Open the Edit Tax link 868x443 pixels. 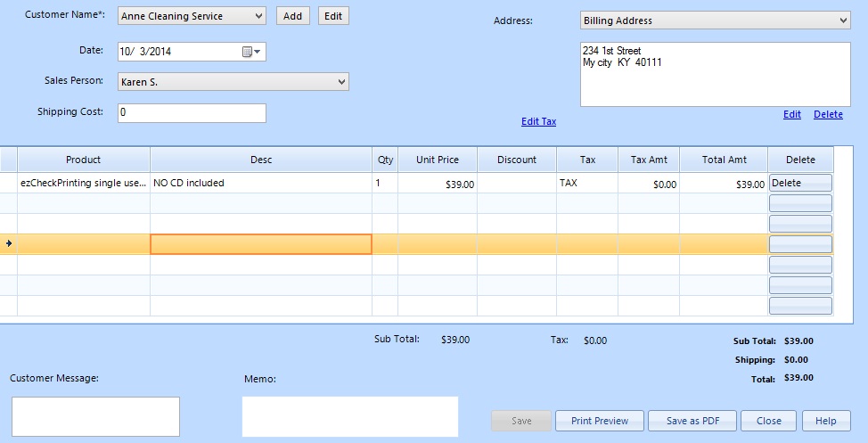coord(538,121)
